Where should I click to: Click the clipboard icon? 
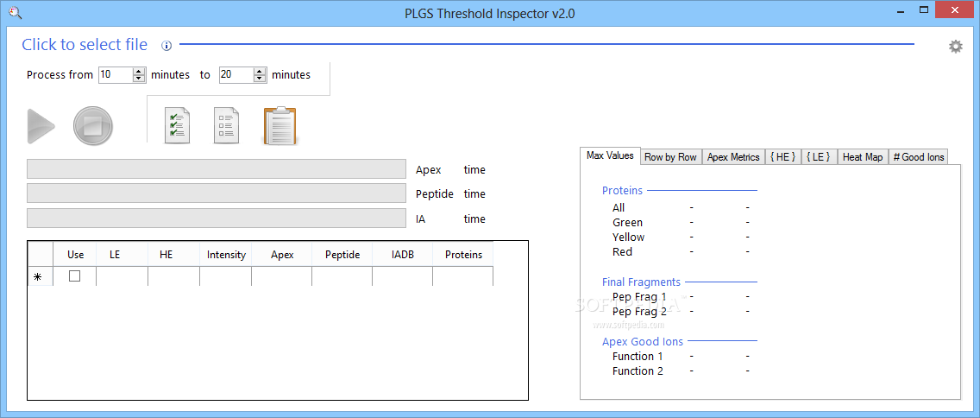280,126
